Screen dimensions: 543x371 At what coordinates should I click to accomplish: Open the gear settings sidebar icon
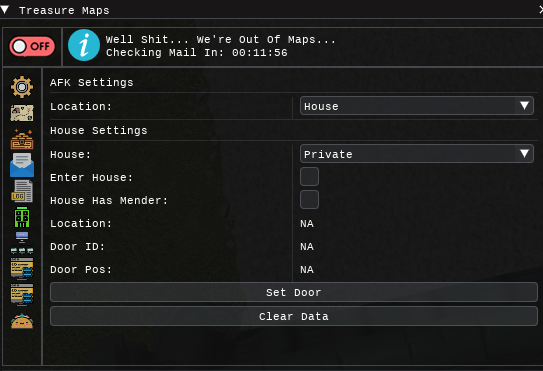[22, 87]
